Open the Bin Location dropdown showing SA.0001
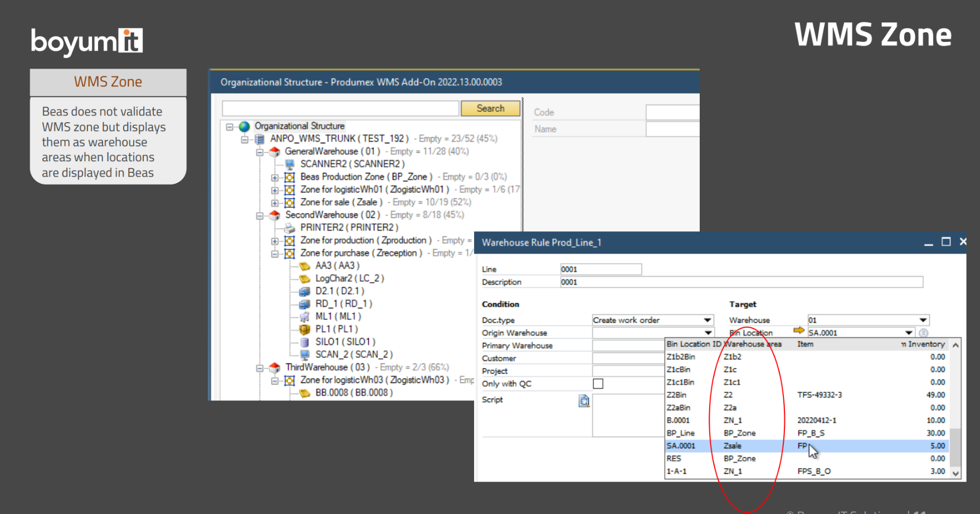 tap(909, 333)
